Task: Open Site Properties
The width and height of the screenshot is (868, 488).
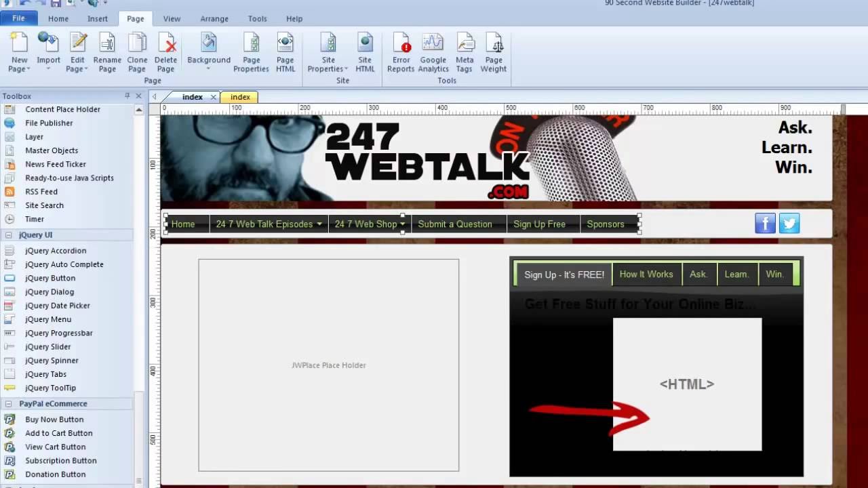Action: (328, 52)
